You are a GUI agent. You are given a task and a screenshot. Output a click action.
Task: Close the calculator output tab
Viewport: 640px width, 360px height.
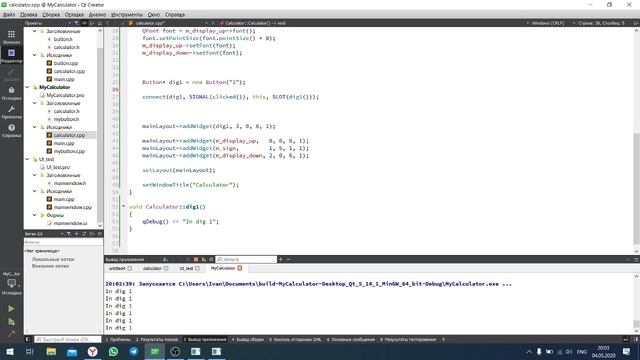[166, 269]
